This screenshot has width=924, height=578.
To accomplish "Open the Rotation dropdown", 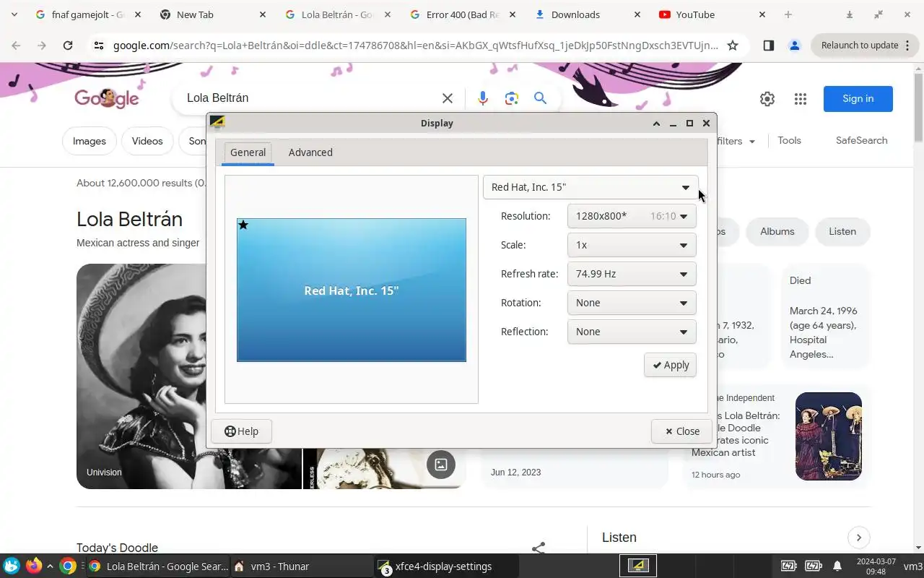I will click(x=632, y=303).
